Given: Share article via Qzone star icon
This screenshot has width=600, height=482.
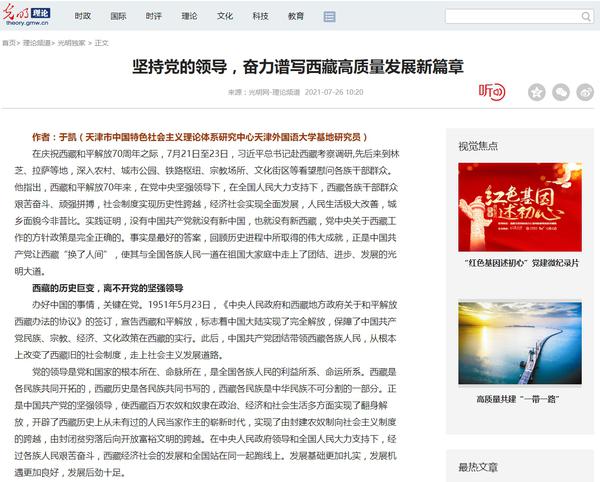Looking at the screenshot, I should point(536,92).
